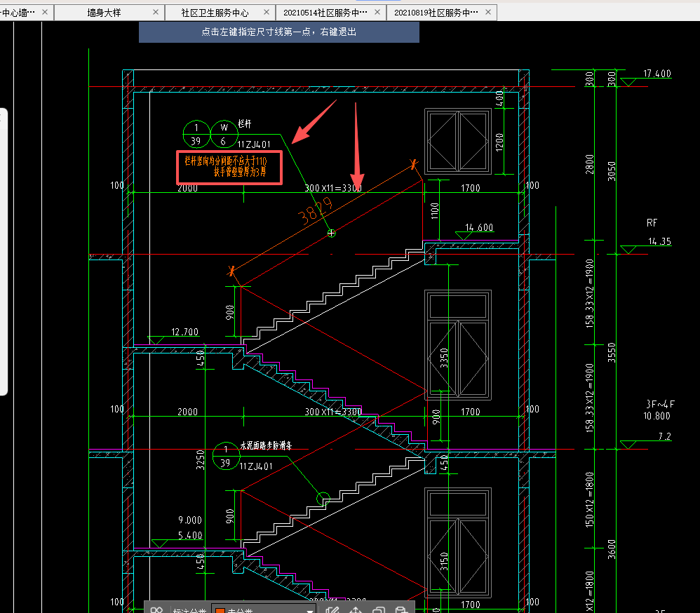Select the 12.700 elevation label
This screenshot has width=700, height=613.
pos(185,332)
